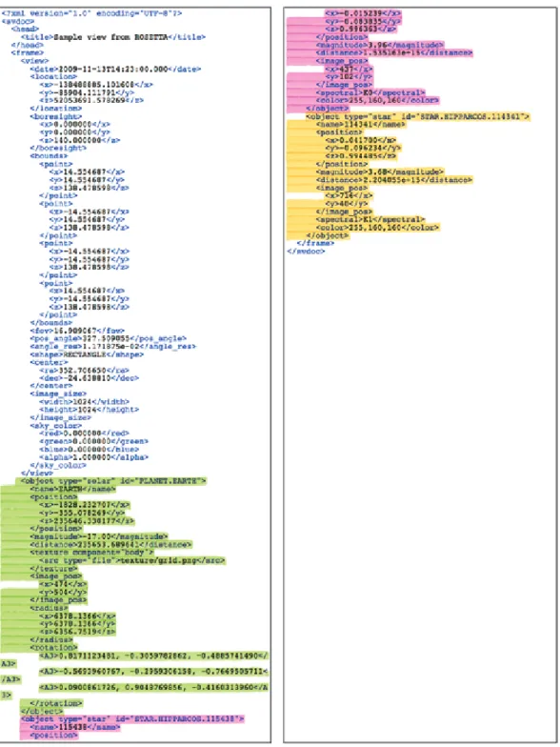Click the '<?xml version="1.0"' declaration line
560x747 pixels.
pyautogui.click(x=91, y=13)
